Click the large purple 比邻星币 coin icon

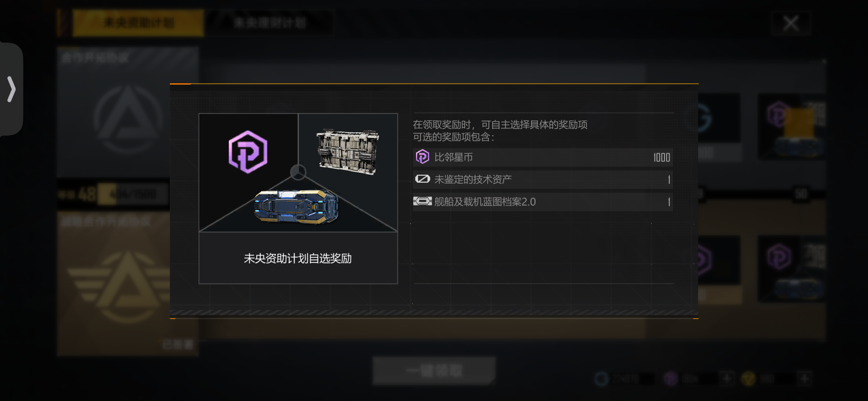click(x=248, y=152)
